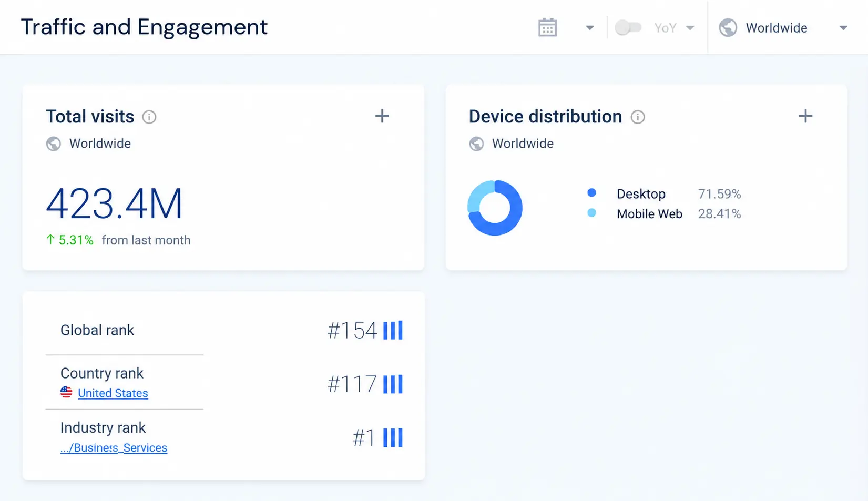Click the Mobile Web legend label

[x=649, y=214]
